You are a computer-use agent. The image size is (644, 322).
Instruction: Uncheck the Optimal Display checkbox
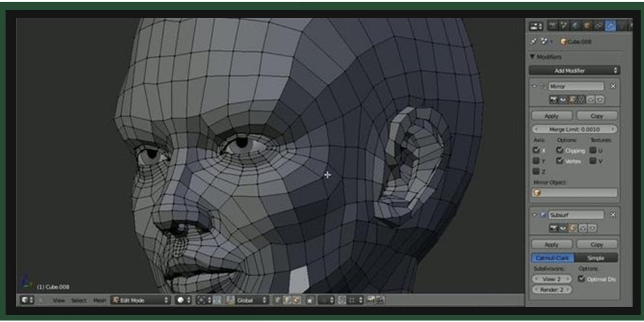582,279
